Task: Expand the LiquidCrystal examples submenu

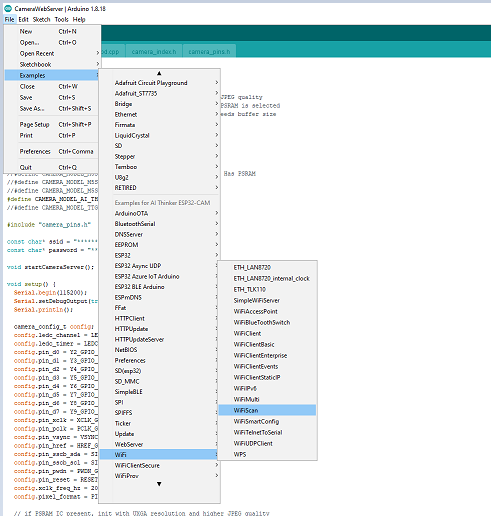Action: (x=160, y=135)
